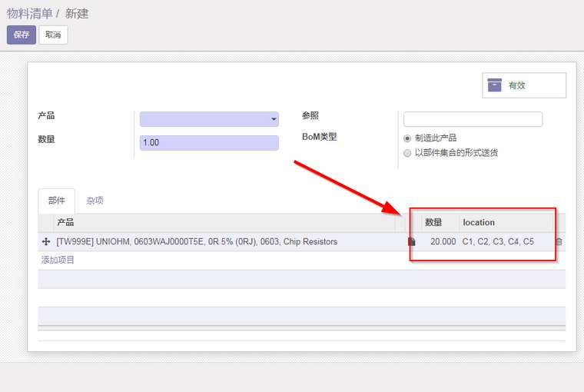Image resolution: width=584 pixels, height=392 pixels.
Task: Switch to the 部件 tab
Action: (x=57, y=201)
